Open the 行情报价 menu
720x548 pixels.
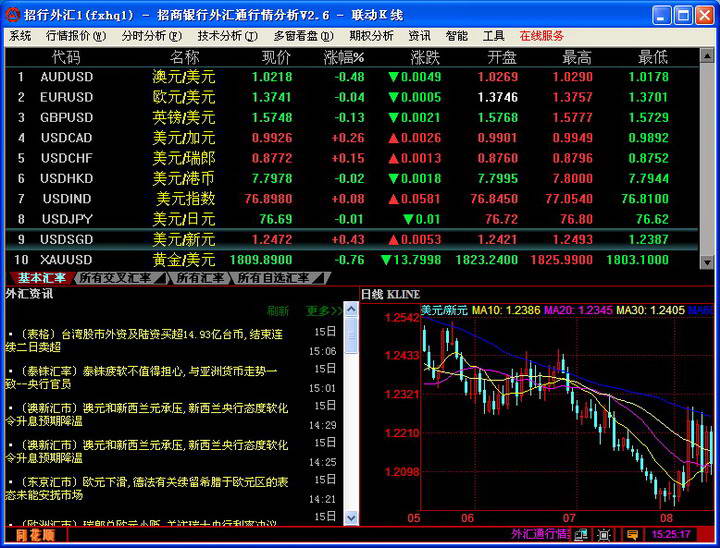coord(76,36)
